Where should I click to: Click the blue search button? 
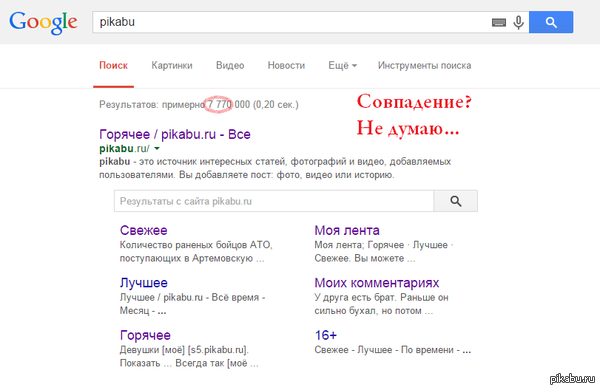551,22
